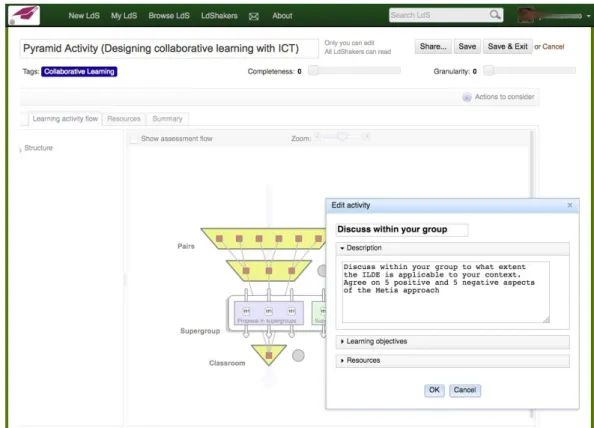Image resolution: width=594 pixels, height=428 pixels.
Task: Select the red square in Classroom triangle
Action: tap(269, 355)
